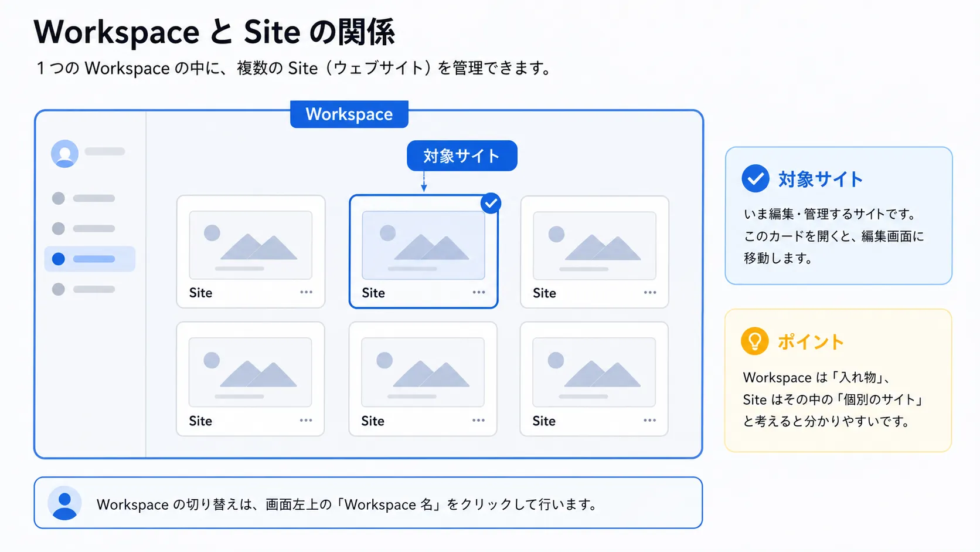
Task: Open the three-dot menu on the selected Site card
Action: pyautogui.click(x=479, y=292)
